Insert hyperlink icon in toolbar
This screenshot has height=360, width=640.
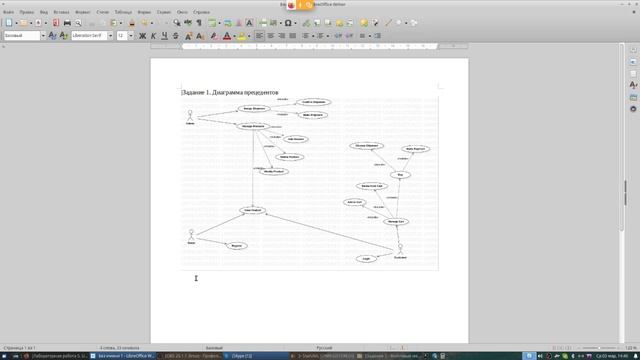tap(306, 23)
